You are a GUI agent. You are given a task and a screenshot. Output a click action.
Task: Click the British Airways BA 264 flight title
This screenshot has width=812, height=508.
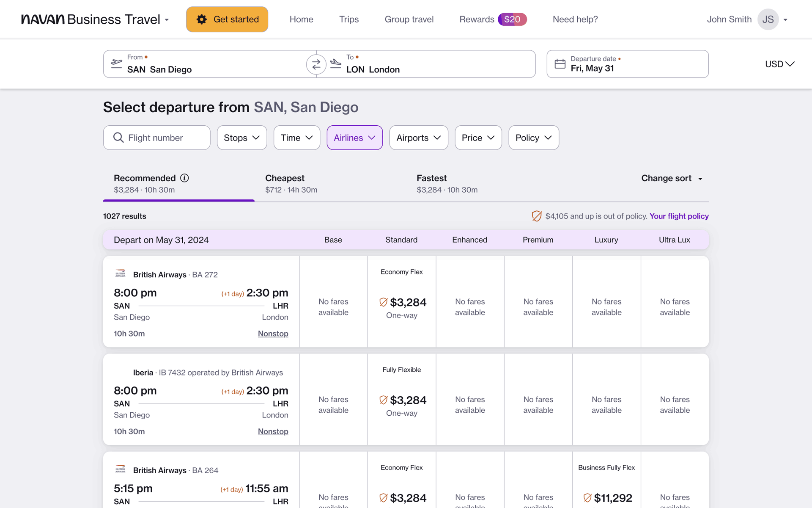[x=176, y=470]
